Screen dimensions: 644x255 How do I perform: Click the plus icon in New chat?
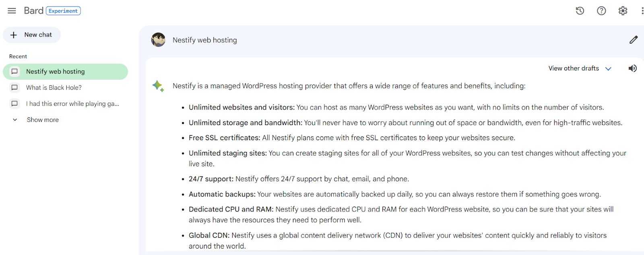14,35
